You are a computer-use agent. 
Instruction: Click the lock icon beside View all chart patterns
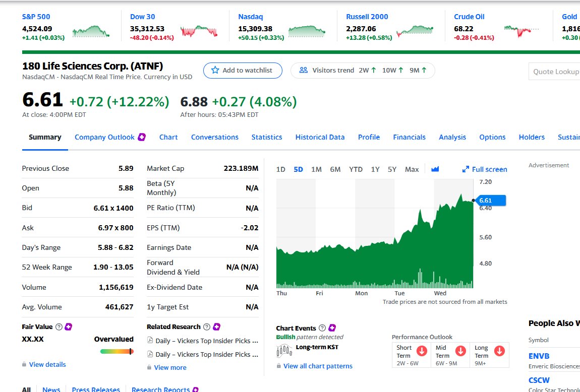[x=278, y=366]
